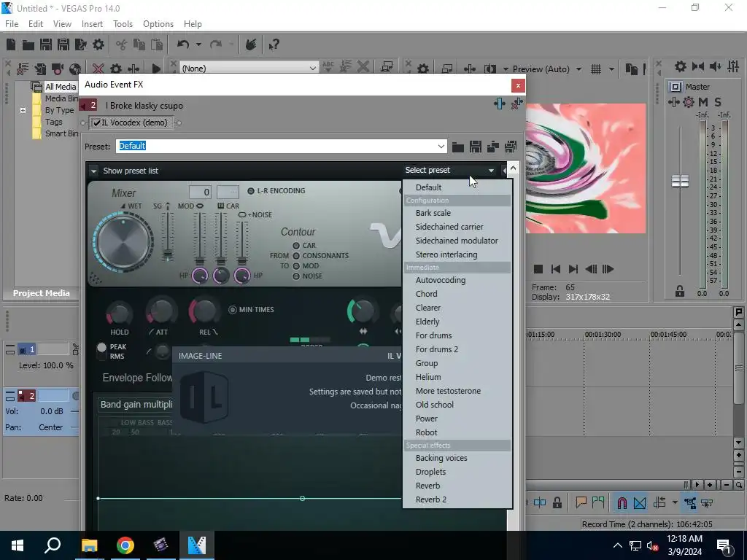Screen dimensions: 747x560
Task: Step to previous frame in preview
Action: click(591, 269)
